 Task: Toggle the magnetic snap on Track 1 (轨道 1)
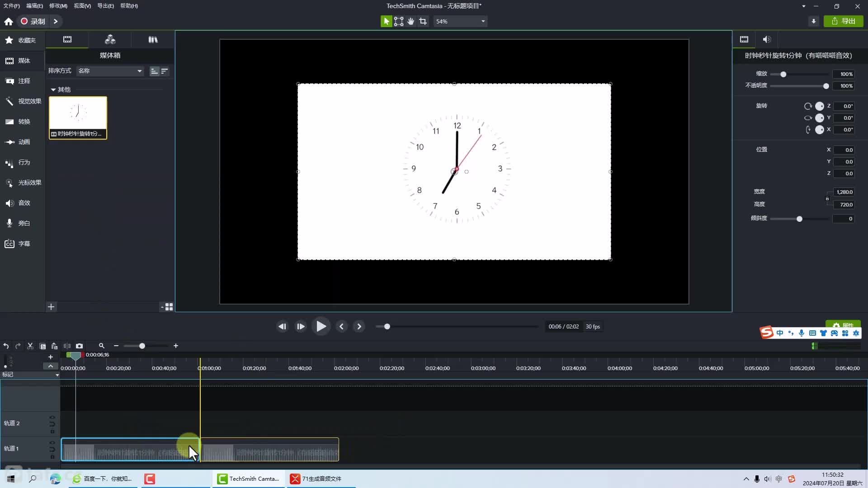(52, 450)
